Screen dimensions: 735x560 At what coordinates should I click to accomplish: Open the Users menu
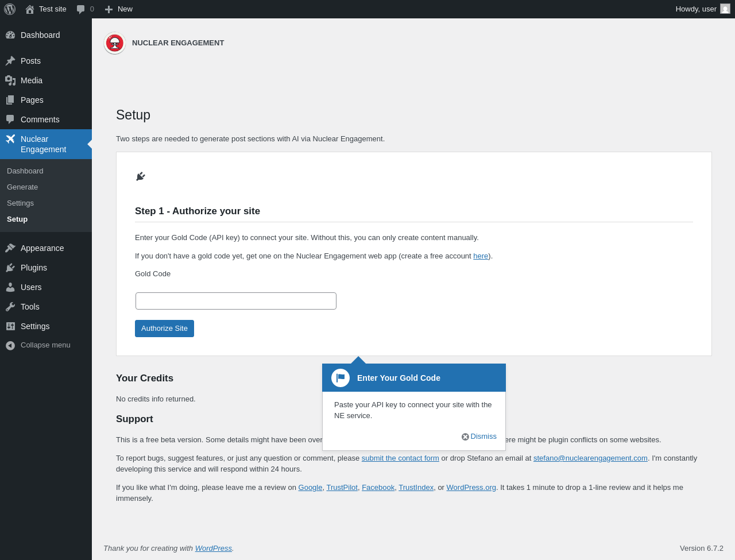pyautogui.click(x=46, y=287)
